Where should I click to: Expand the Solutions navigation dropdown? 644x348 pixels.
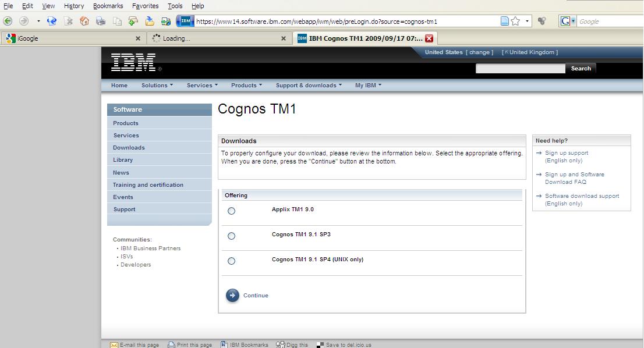coord(157,86)
